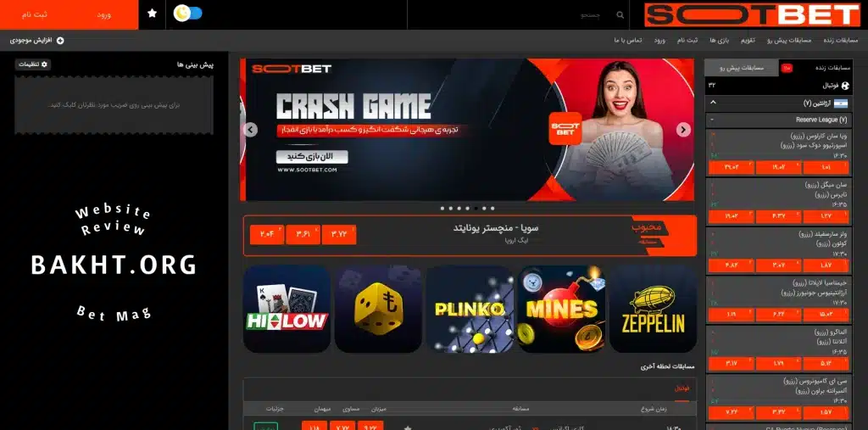The height and width of the screenshot is (430, 868).
Task: Click the orange ثبت نام register button
Action: click(x=34, y=14)
